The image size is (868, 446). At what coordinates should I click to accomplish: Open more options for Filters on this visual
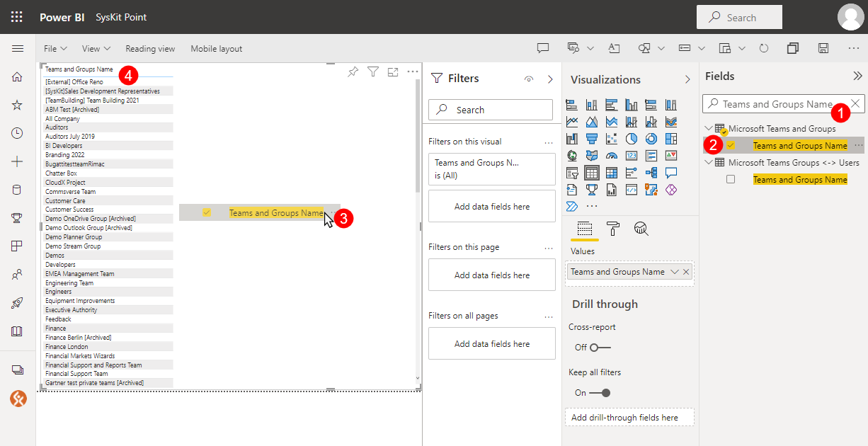point(549,142)
